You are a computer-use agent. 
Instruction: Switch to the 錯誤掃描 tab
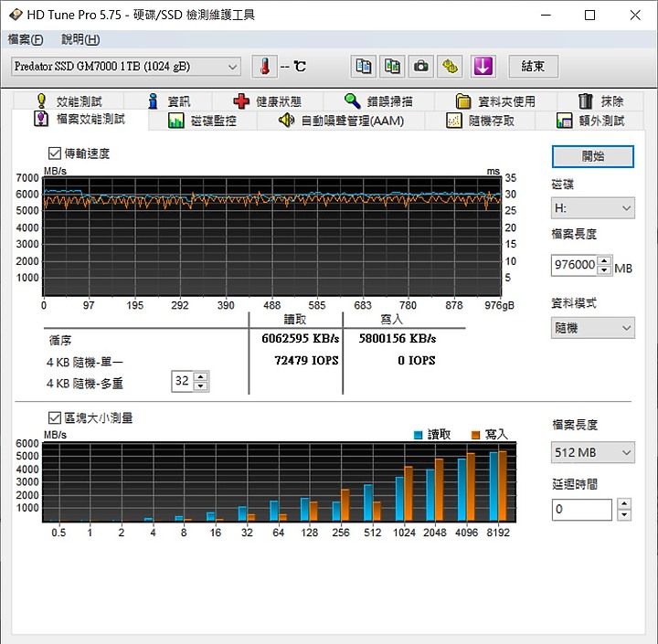[378, 101]
